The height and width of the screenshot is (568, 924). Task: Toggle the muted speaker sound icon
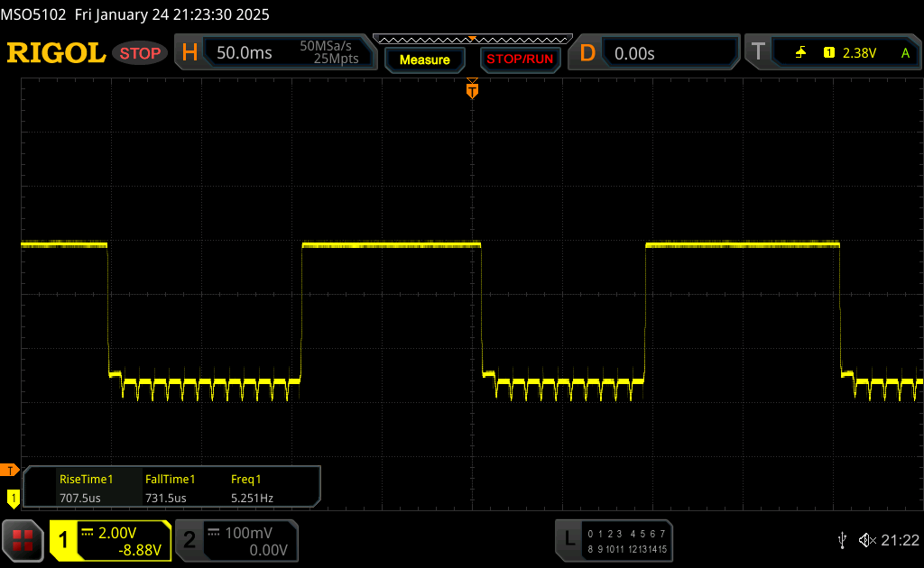tap(866, 540)
